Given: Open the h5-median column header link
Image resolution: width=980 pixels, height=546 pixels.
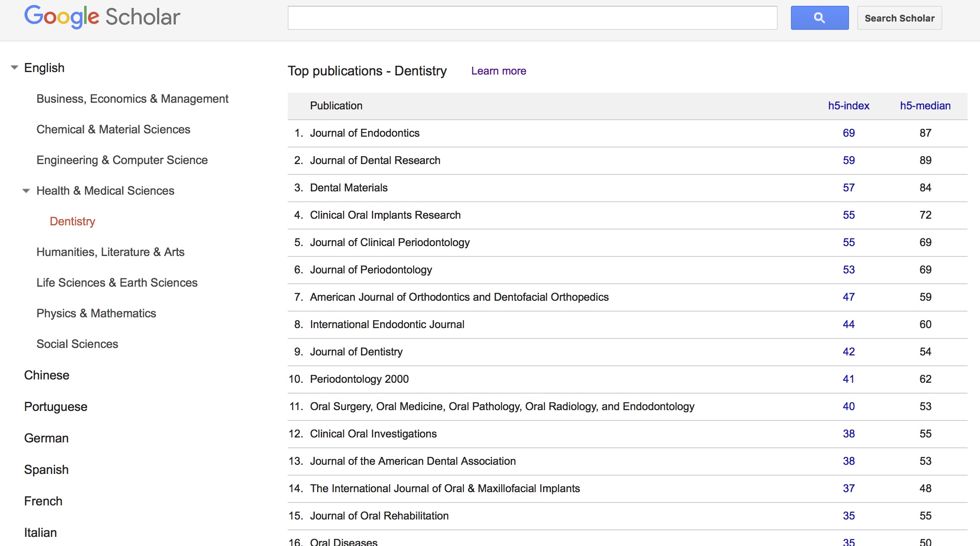Looking at the screenshot, I should coord(925,106).
